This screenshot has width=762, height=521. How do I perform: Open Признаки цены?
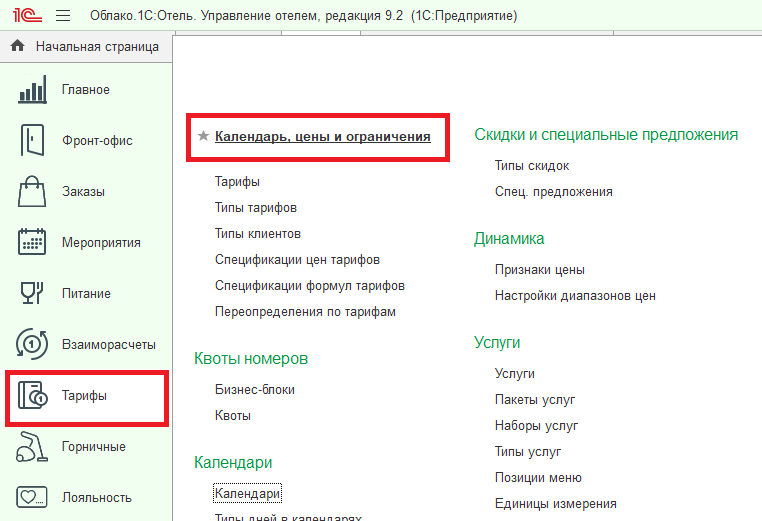click(539, 270)
